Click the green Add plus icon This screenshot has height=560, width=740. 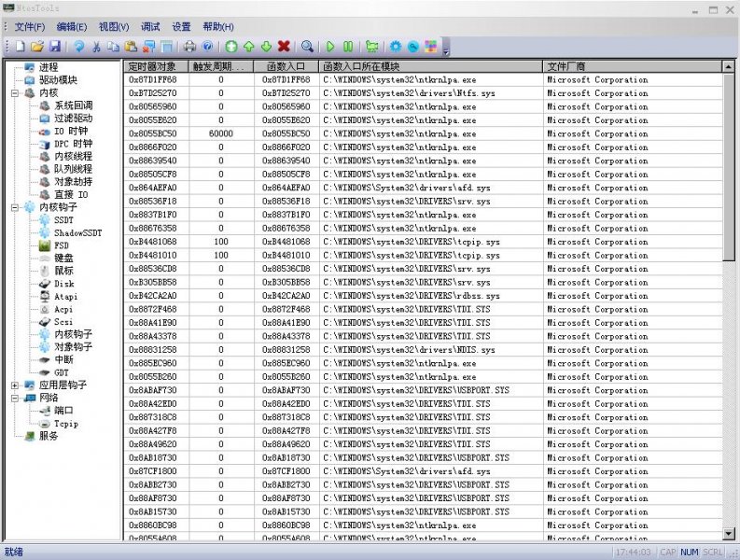point(231,47)
